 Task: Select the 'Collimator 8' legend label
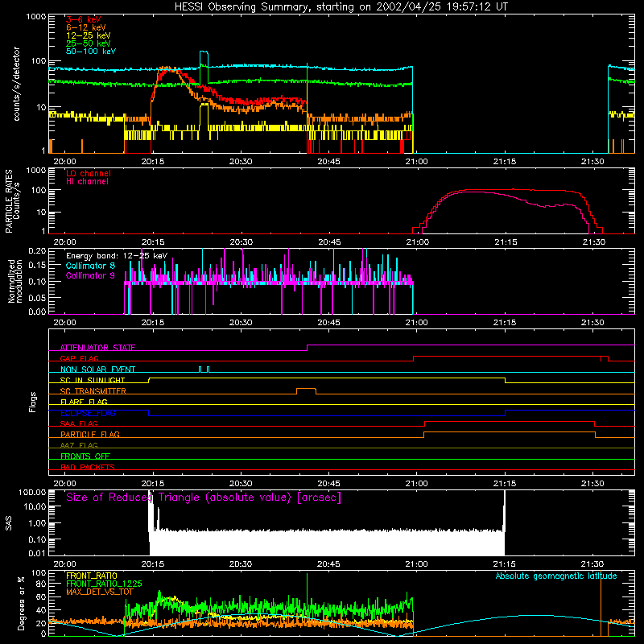click(x=90, y=266)
